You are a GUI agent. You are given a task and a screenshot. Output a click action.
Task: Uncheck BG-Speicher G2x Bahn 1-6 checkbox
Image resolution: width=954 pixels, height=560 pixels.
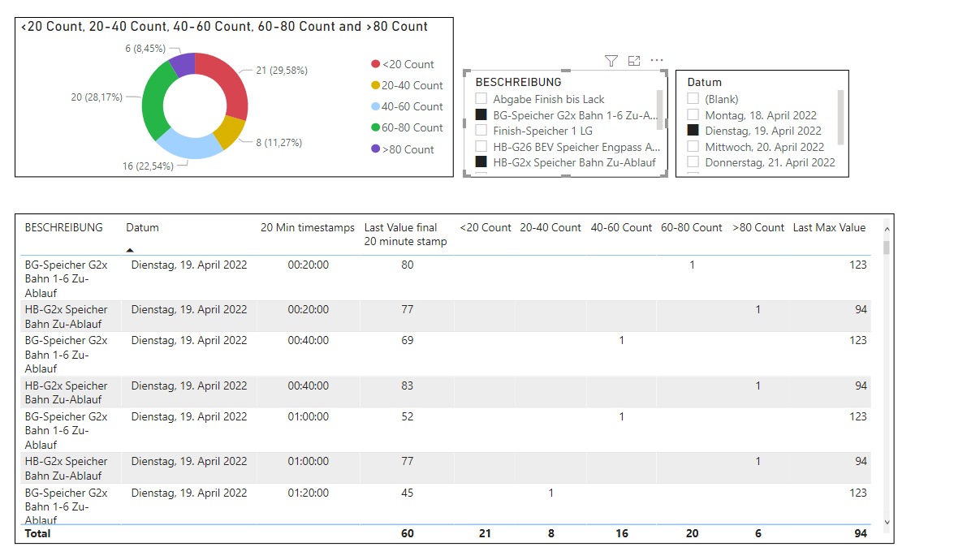coord(481,114)
